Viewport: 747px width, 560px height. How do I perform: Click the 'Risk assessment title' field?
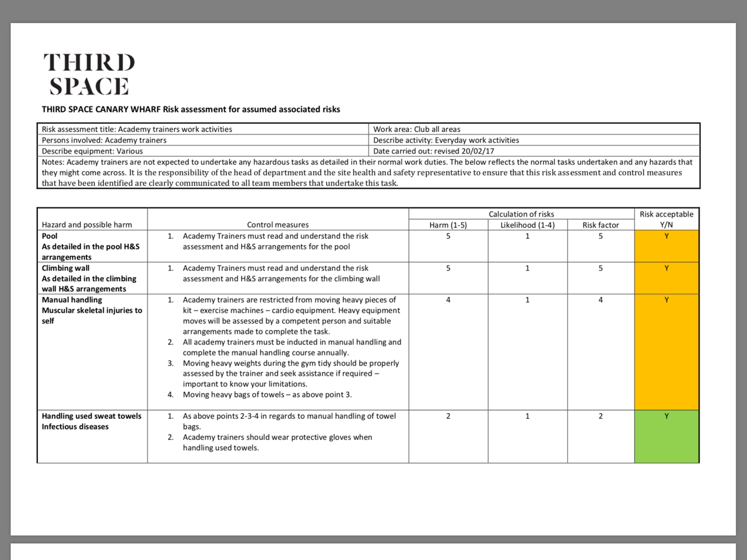[x=137, y=129]
